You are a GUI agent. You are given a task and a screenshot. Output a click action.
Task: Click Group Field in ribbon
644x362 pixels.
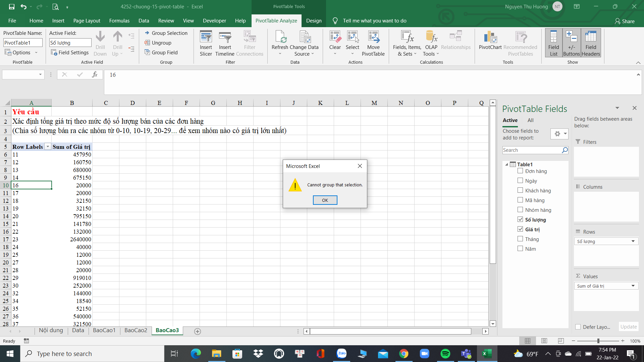161,52
